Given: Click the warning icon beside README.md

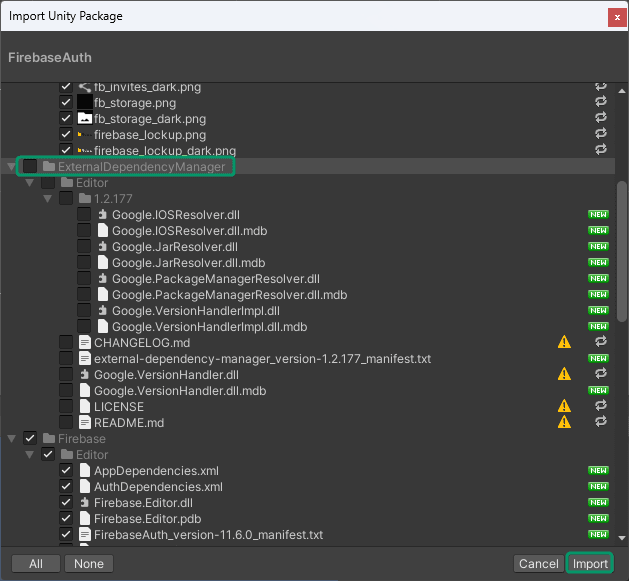Looking at the screenshot, I should tap(564, 422).
